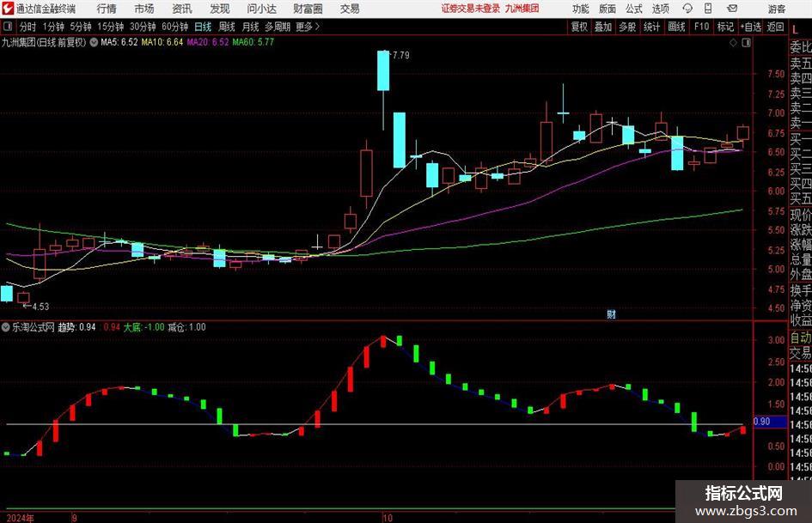Click the MA10: 6.64 label
The height and width of the screenshot is (523, 812).
point(162,42)
